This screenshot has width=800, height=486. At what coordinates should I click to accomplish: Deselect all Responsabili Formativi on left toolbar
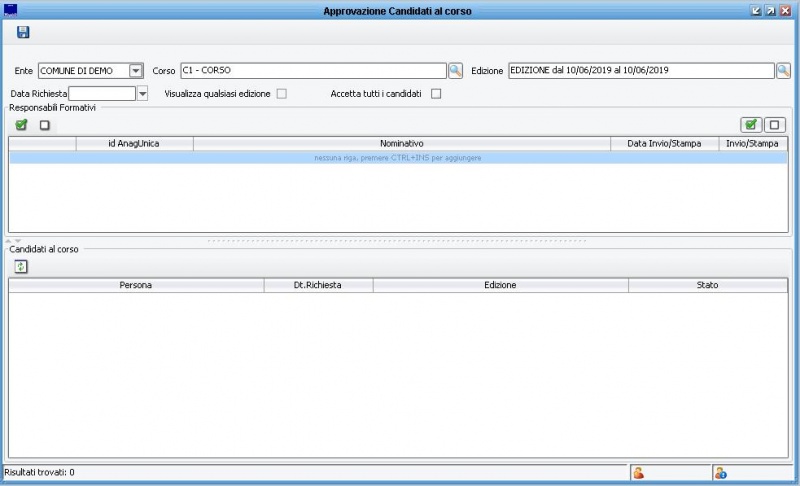pyautogui.click(x=45, y=125)
